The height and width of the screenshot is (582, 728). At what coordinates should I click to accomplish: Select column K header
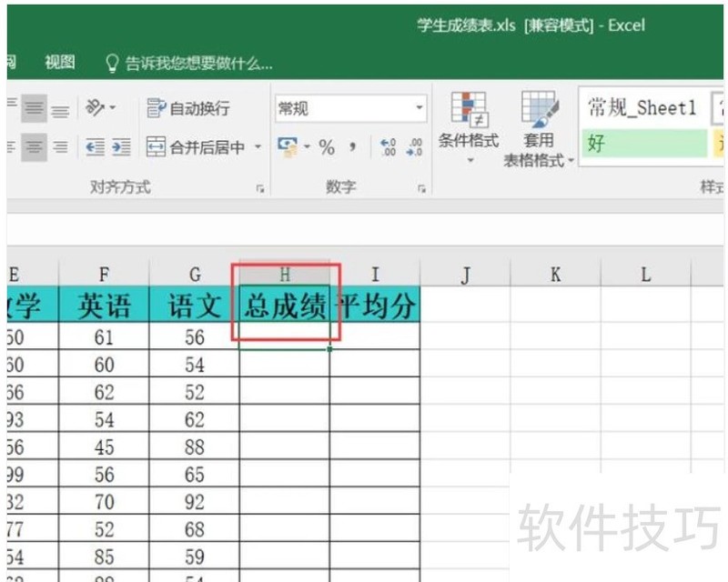coord(555,275)
